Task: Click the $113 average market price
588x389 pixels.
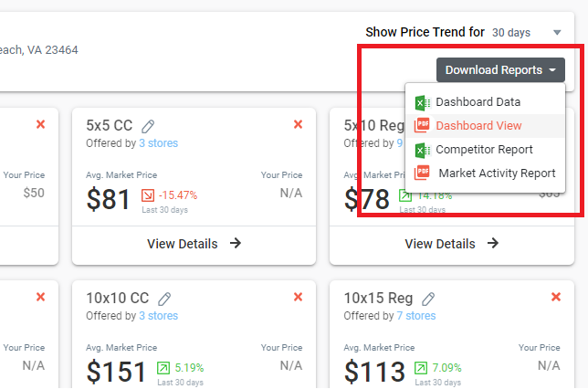Action: click(374, 372)
